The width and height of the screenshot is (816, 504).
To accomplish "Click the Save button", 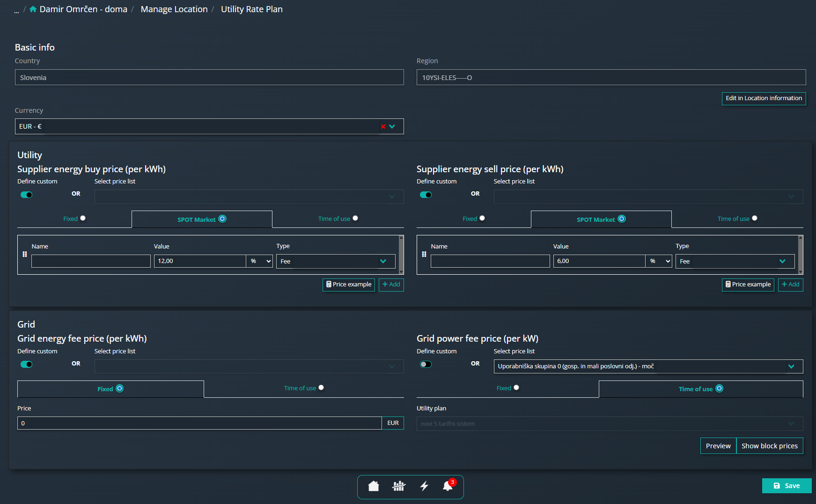I will tap(787, 486).
